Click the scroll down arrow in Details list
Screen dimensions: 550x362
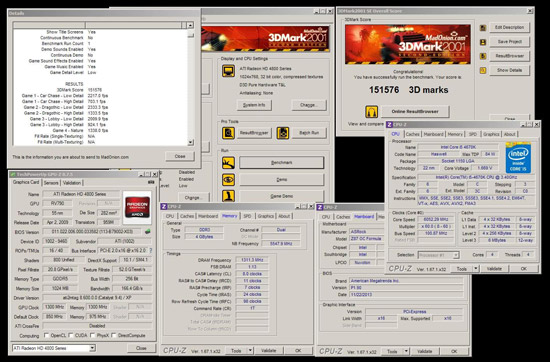[190, 142]
